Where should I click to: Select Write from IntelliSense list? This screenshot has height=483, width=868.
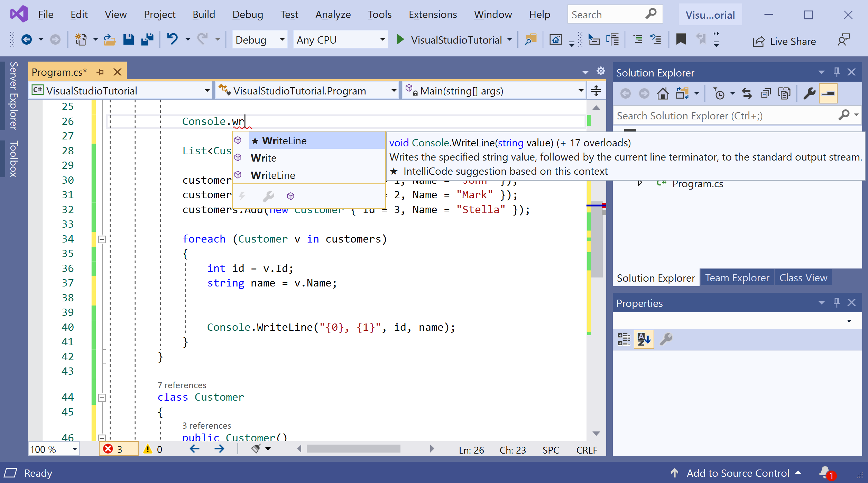(x=264, y=158)
